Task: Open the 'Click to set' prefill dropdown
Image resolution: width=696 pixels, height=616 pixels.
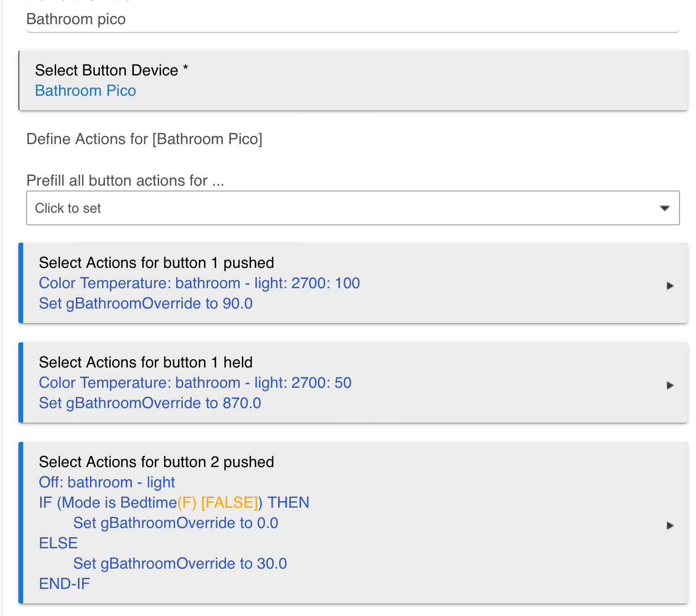Action: (x=353, y=208)
